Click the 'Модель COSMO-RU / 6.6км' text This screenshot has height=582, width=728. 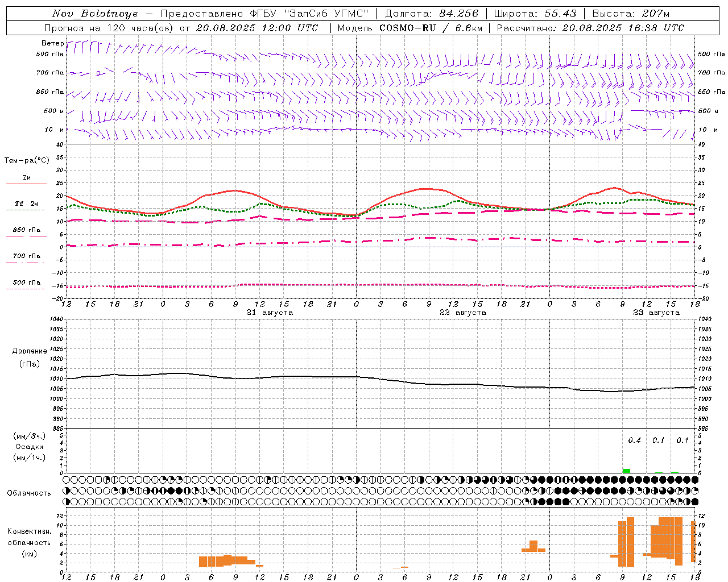pos(409,28)
